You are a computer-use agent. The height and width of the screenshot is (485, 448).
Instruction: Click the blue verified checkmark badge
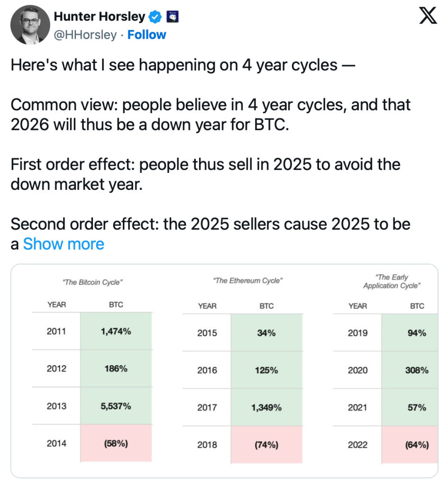pos(155,17)
